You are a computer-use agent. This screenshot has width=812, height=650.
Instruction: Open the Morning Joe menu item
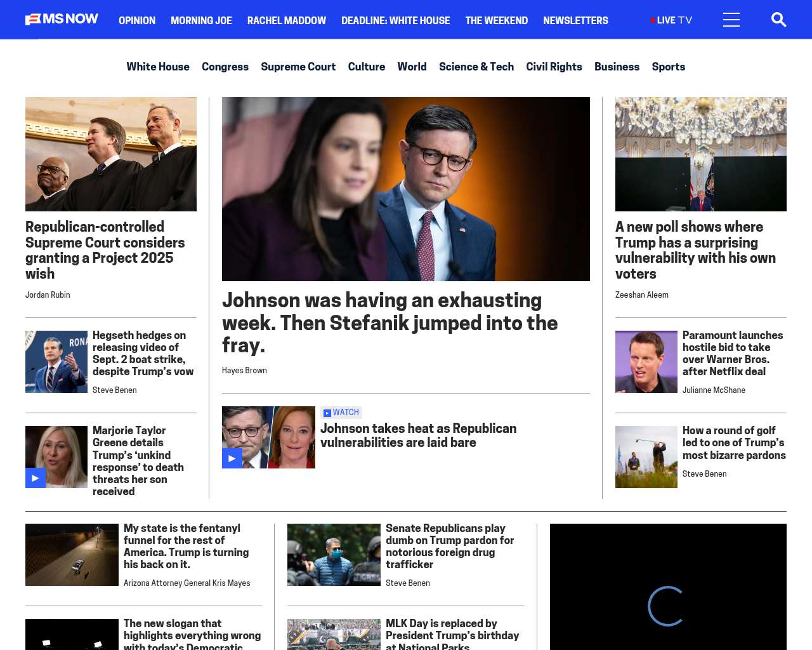click(201, 20)
